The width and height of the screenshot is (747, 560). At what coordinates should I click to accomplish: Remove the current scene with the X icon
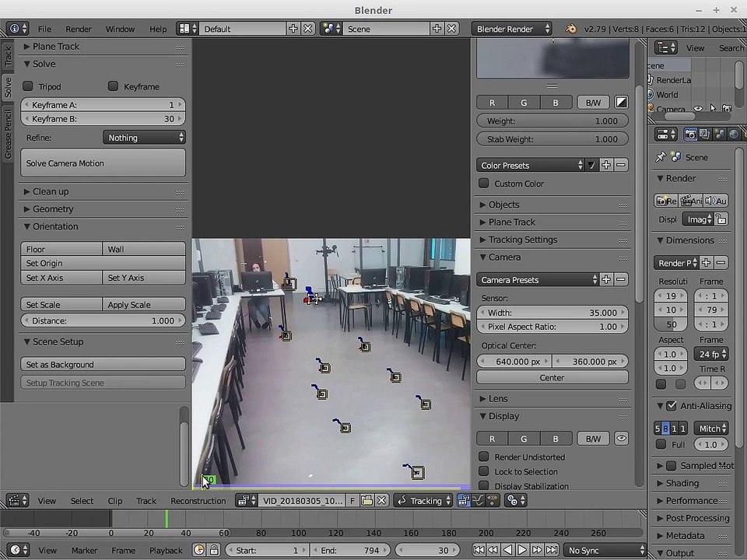451,29
